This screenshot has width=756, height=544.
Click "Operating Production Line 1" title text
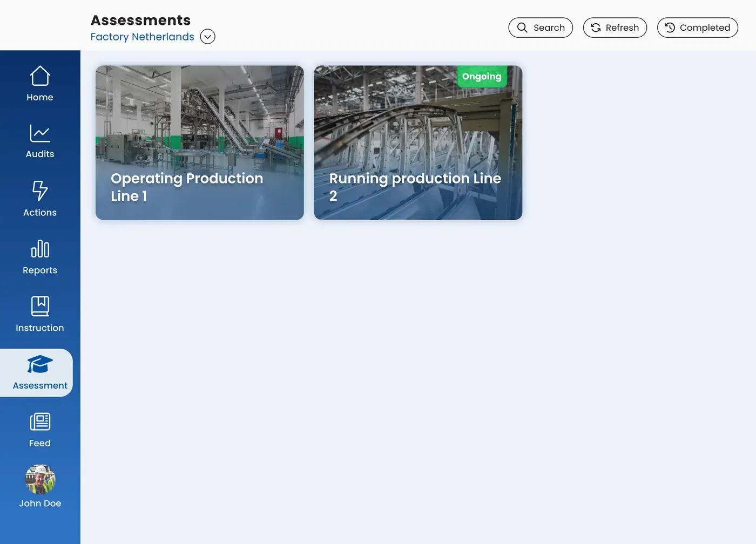187,187
